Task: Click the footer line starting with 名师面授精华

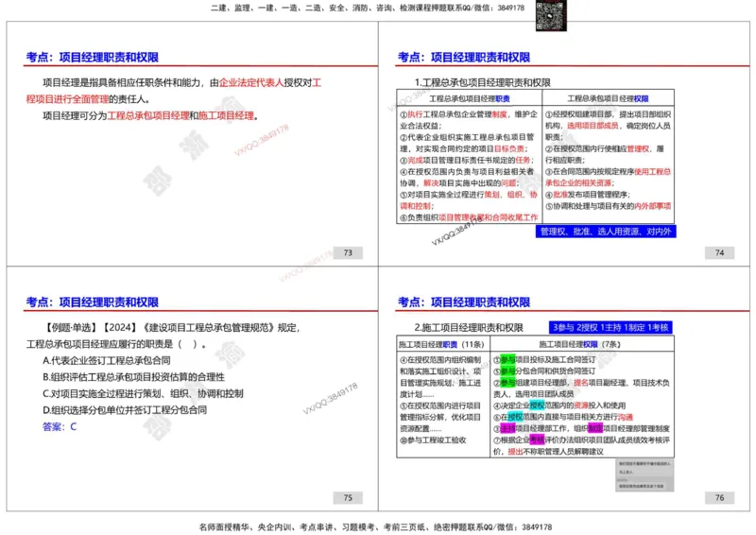Action: pyautogui.click(x=375, y=527)
